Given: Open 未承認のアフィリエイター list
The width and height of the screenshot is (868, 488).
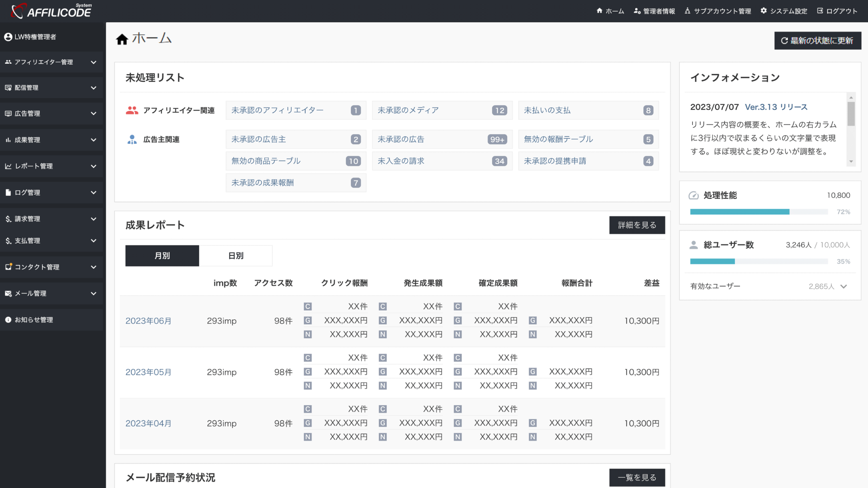Looking at the screenshot, I should (296, 110).
